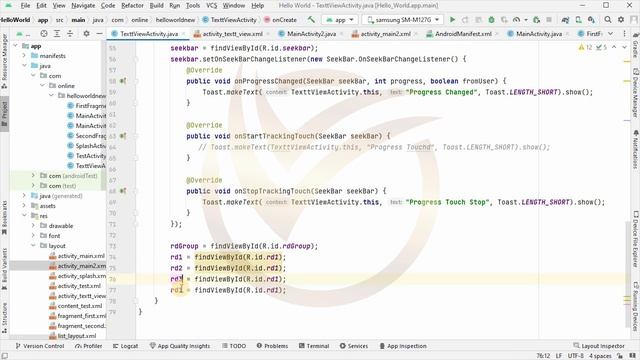The image size is (640, 360).
Task: Toggle Device Manager side tool window
Action: (x=636, y=93)
